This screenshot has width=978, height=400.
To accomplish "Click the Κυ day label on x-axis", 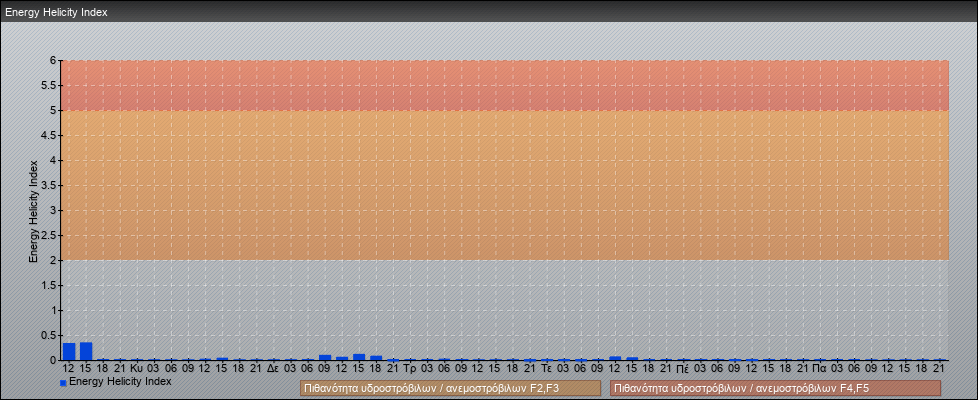I will coord(137,369).
